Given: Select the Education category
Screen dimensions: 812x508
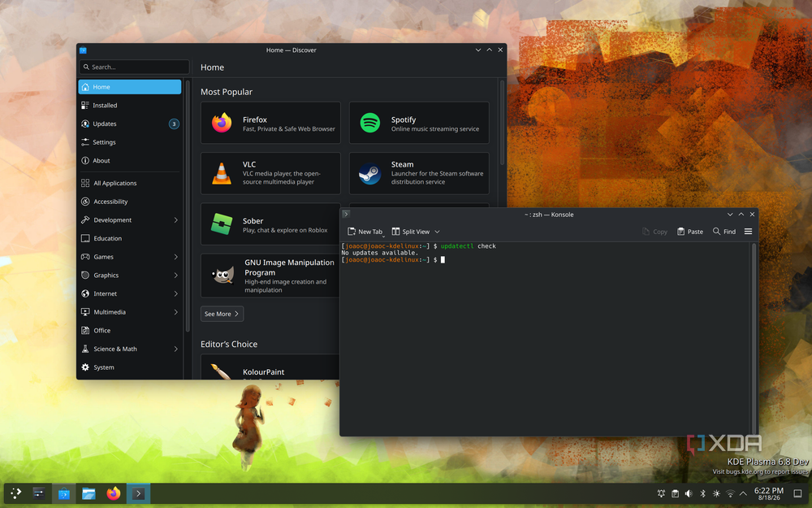Looking at the screenshot, I should 129,238.
